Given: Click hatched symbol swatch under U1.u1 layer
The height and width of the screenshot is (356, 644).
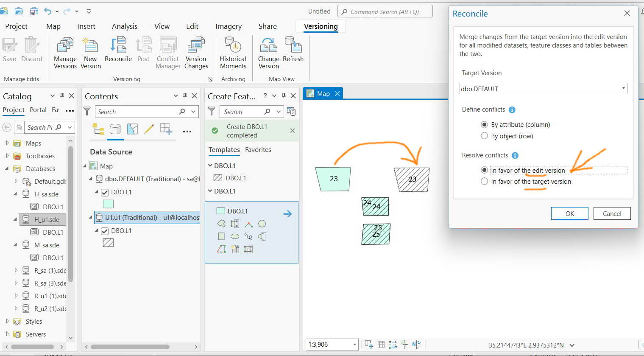Looking at the screenshot, I should (108, 243).
